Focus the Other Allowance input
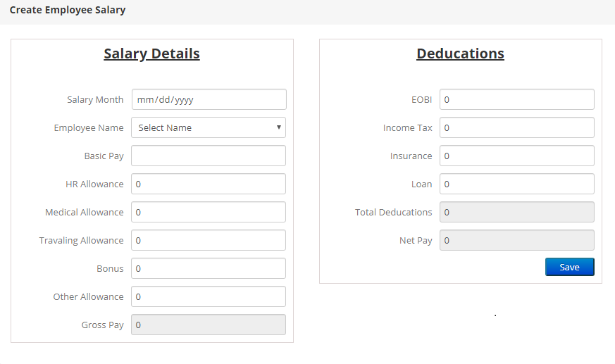 tap(209, 296)
